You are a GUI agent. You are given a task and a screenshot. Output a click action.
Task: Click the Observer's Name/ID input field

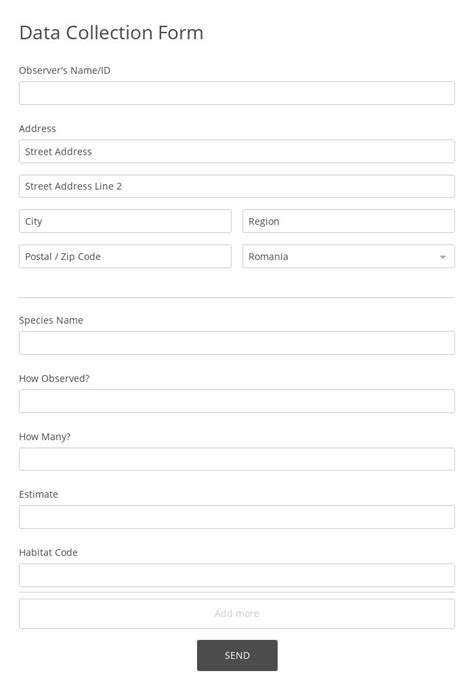237,93
